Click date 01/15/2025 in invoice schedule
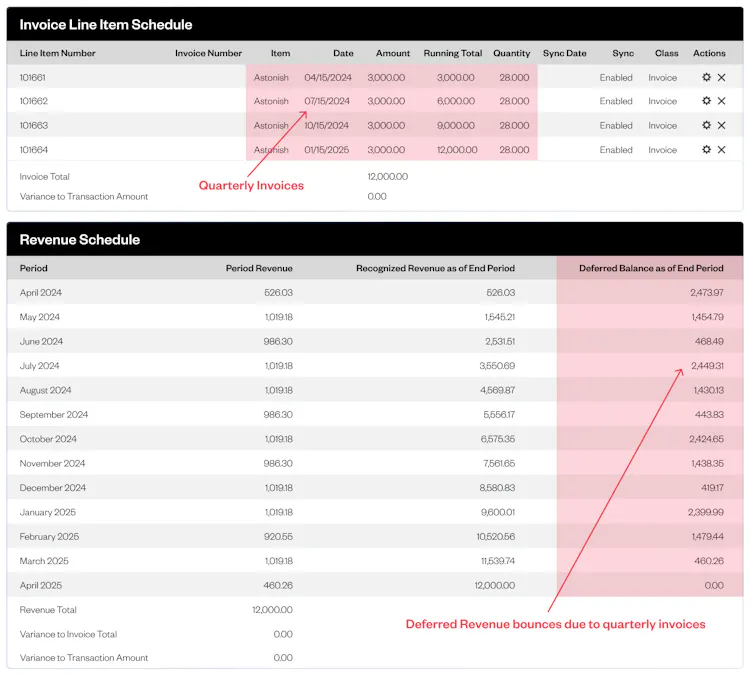Image resolution: width=750 pixels, height=678 pixels. click(x=326, y=150)
